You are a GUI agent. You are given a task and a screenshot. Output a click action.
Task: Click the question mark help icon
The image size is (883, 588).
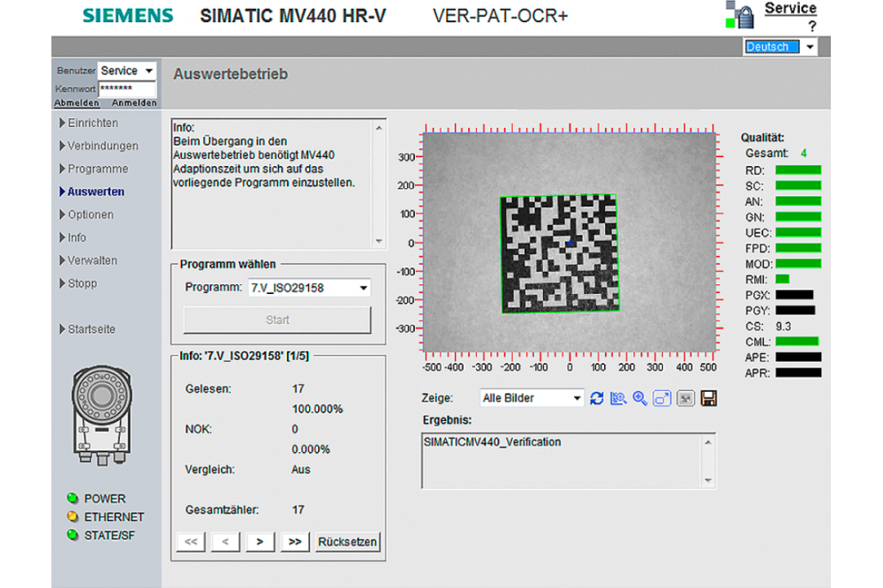point(811,26)
